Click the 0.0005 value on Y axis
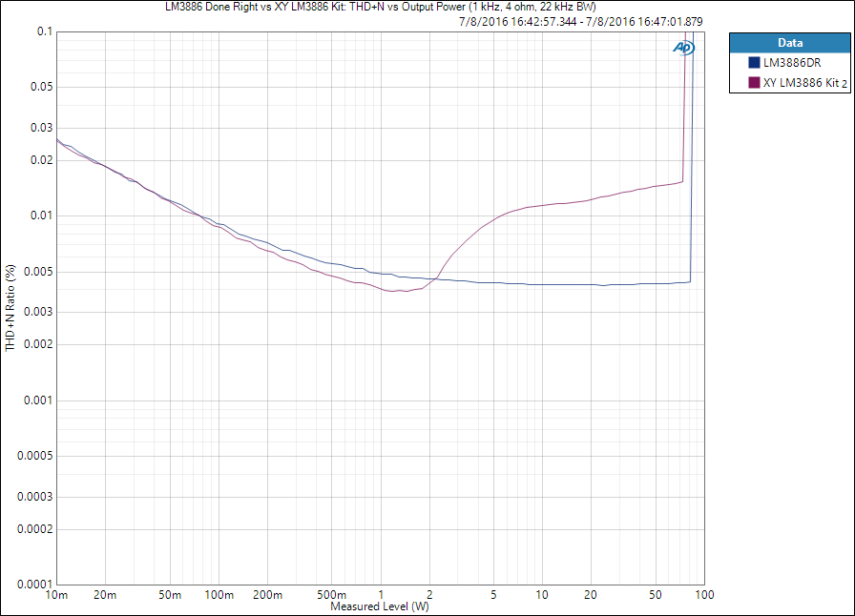The image size is (855, 616). coord(35,456)
